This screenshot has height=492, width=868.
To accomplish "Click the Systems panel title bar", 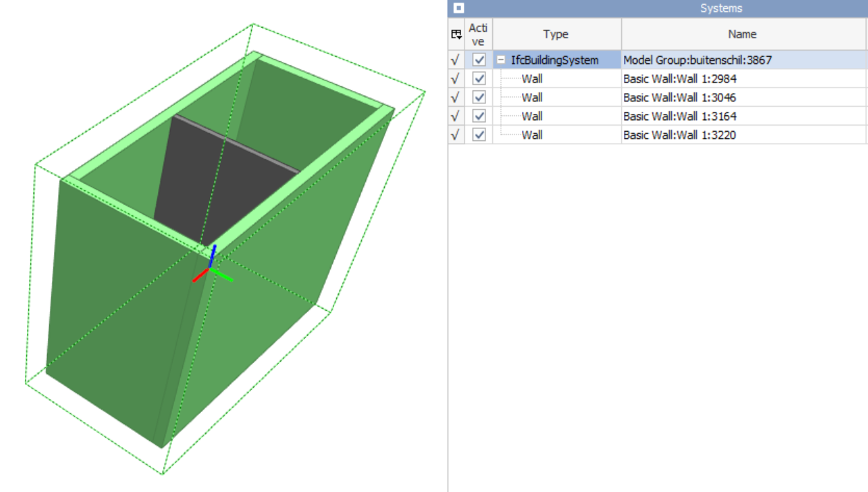I will point(658,8).
